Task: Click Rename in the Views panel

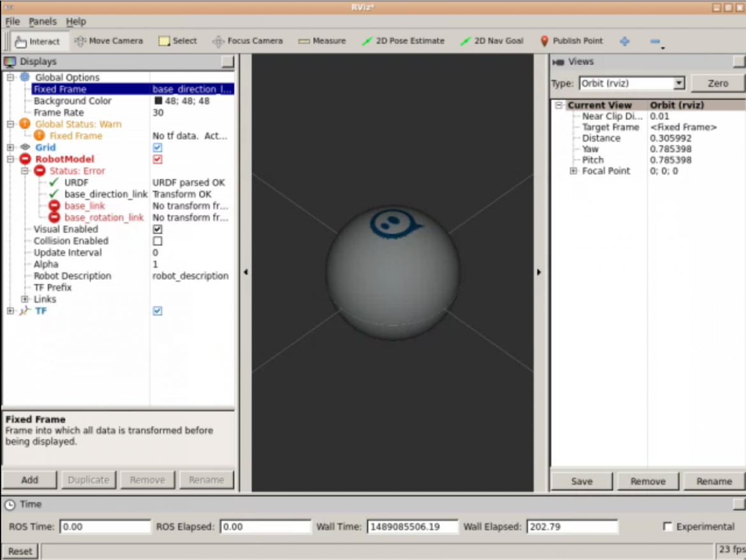Action: tap(713, 481)
